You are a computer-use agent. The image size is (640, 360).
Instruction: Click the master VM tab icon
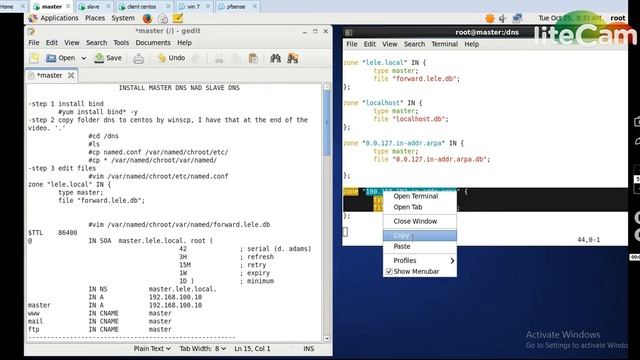pos(37,7)
